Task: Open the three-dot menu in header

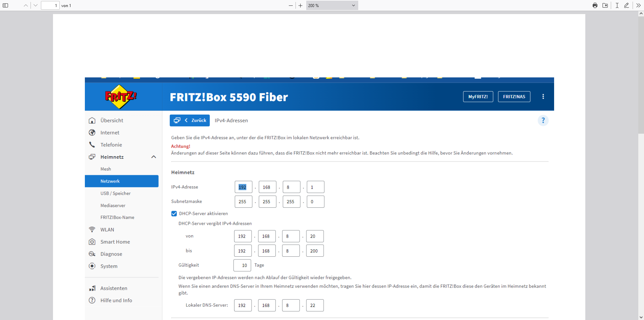Action: click(x=543, y=97)
